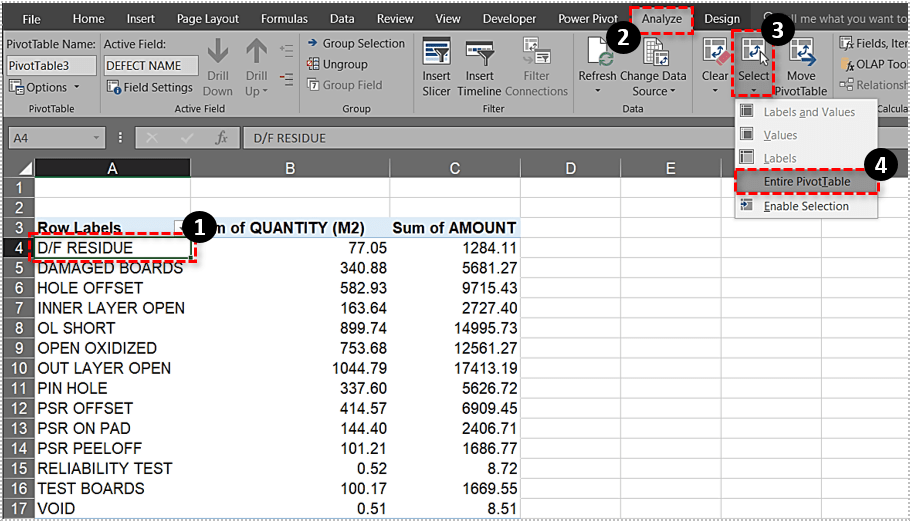This screenshot has width=910, height=521.
Task: Click the Group Selection button
Action: point(355,43)
